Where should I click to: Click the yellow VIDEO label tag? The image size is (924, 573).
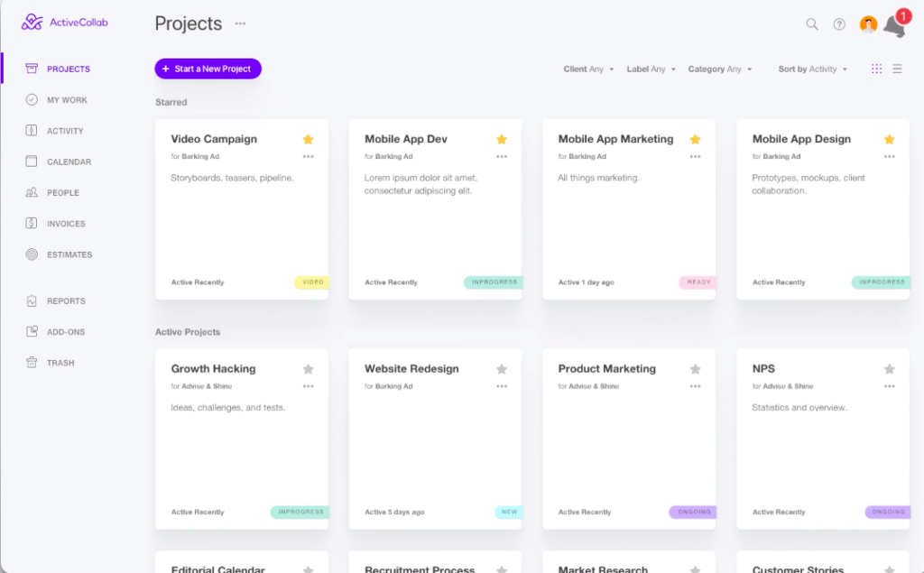[x=312, y=282]
